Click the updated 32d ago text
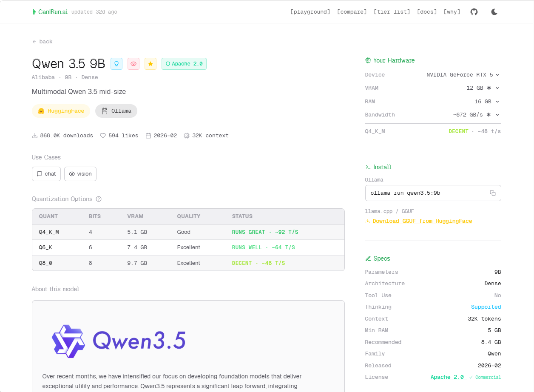 (94, 12)
